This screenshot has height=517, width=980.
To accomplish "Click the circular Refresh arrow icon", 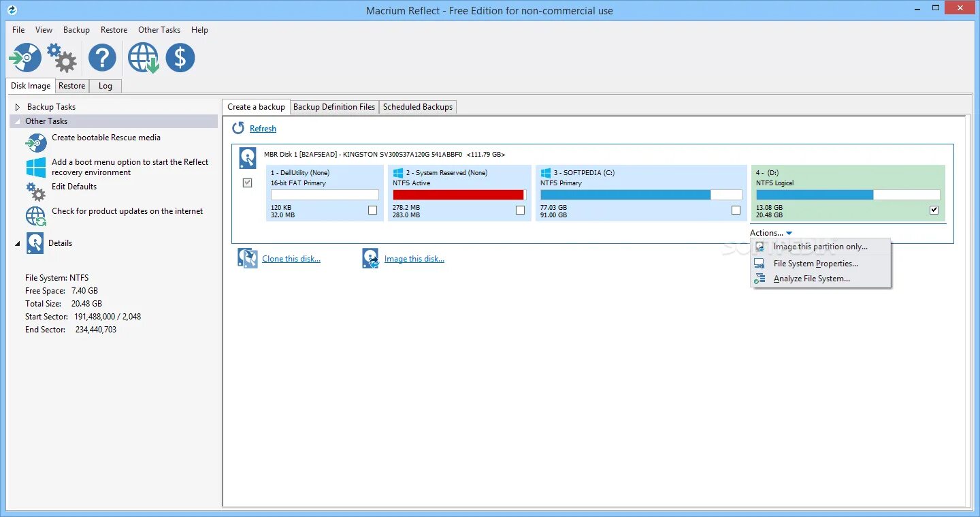I will [238, 128].
